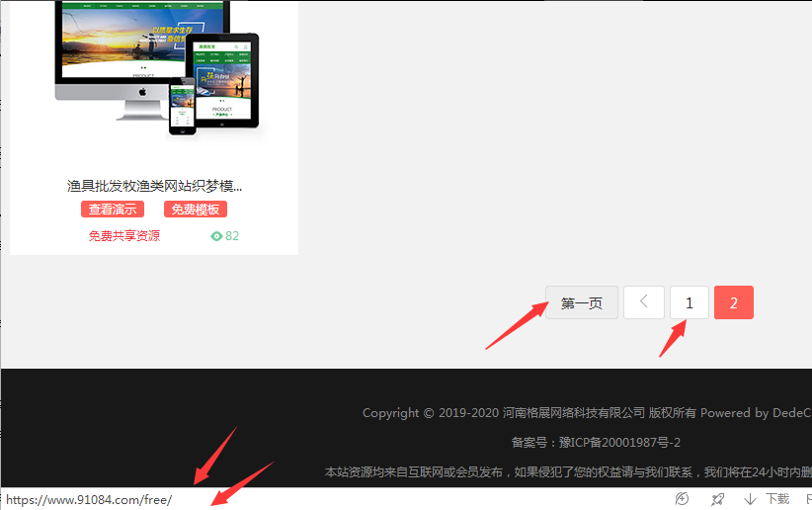The height and width of the screenshot is (510, 812).
Task: Open the 渔具批发牧渔类网站织梦模 title link
Action: click(154, 186)
